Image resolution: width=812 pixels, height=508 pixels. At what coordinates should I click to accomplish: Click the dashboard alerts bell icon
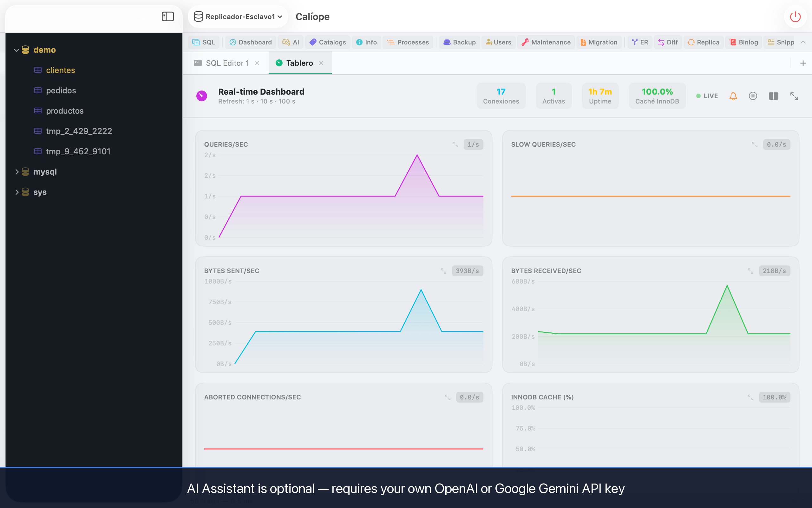733,96
